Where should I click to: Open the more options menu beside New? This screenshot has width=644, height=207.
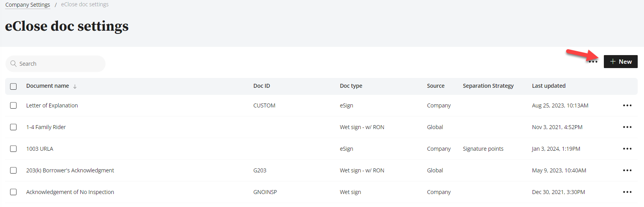coord(593,62)
